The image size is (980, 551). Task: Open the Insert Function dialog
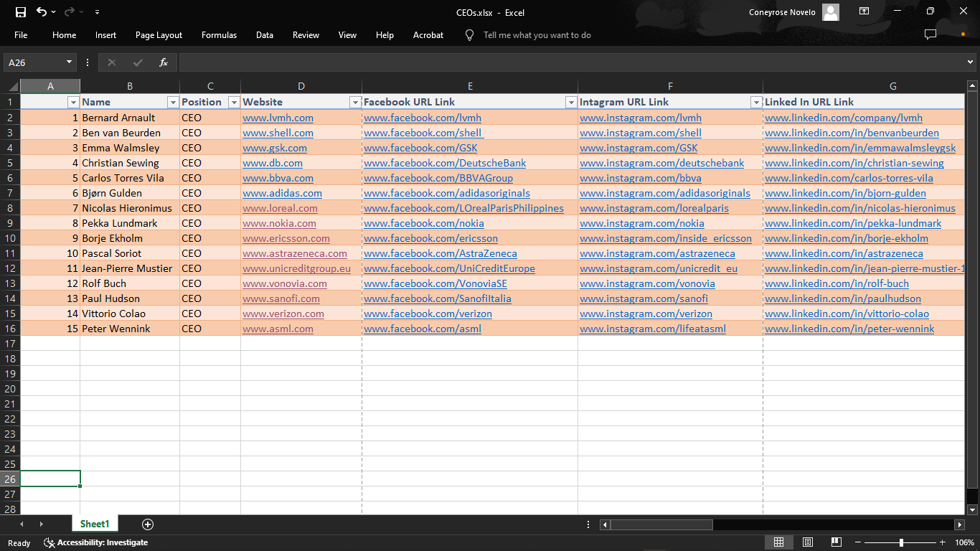(x=164, y=62)
